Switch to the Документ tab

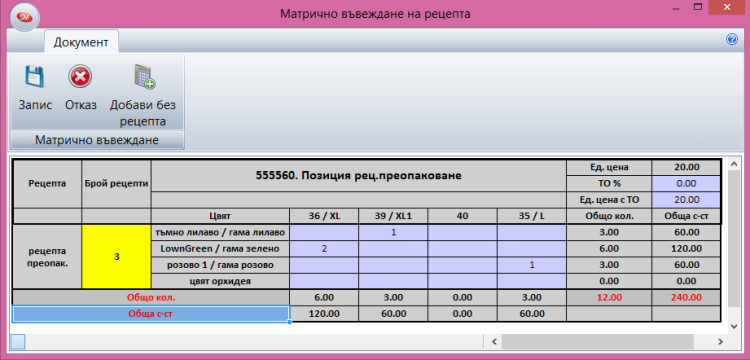click(x=81, y=42)
